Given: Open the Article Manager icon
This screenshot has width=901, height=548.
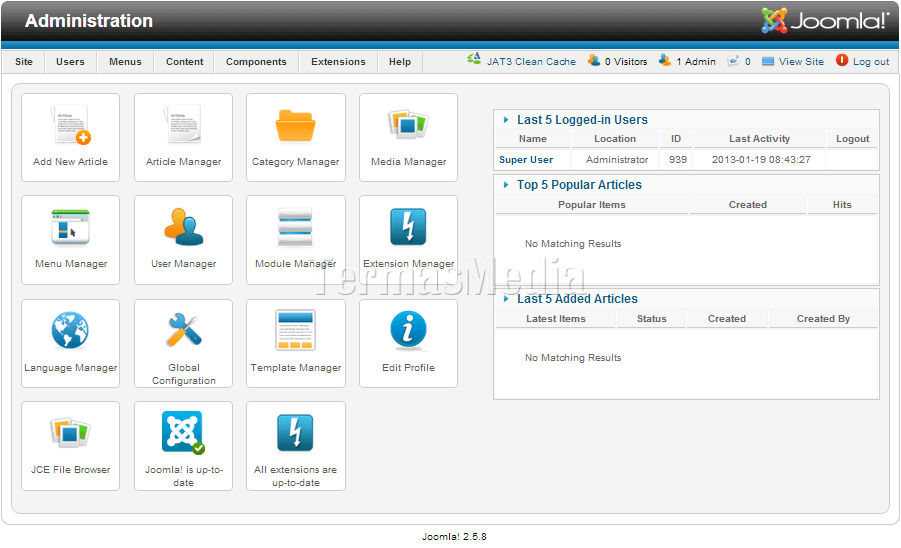Looking at the screenshot, I should pos(183,124).
